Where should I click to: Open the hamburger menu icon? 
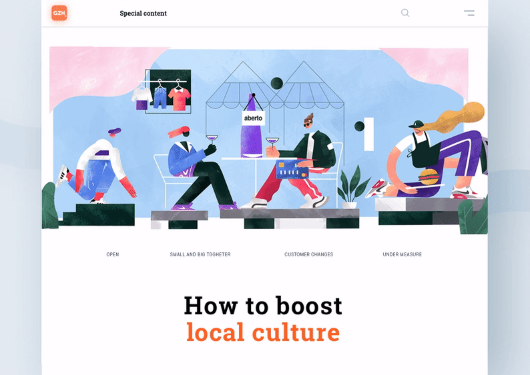(469, 13)
